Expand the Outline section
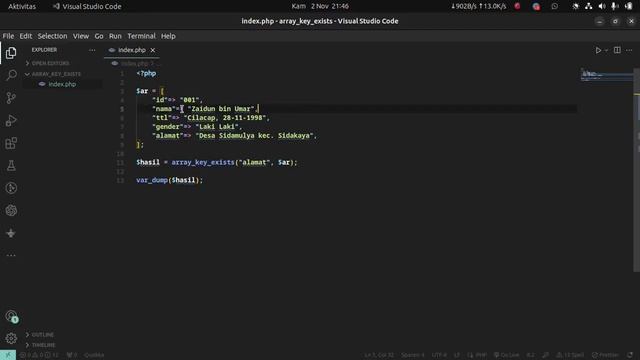Screen dimensions: 640x360 (42, 334)
